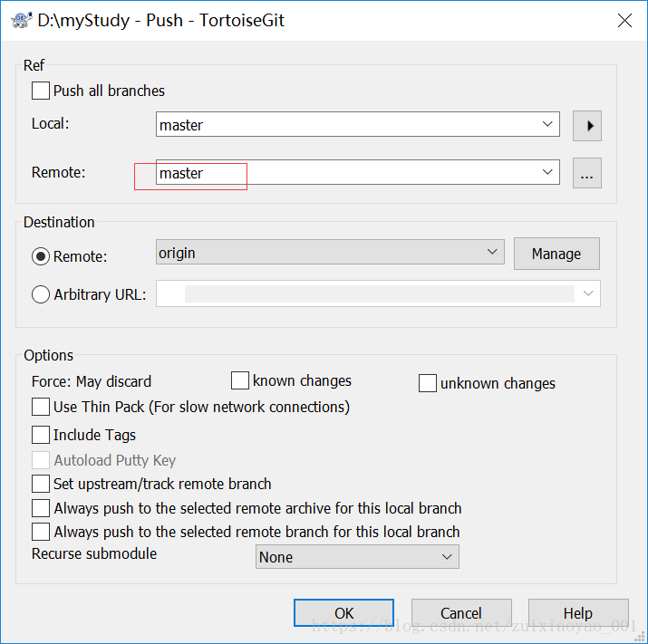Close the Push dialog window
This screenshot has width=648, height=644.
tap(624, 20)
